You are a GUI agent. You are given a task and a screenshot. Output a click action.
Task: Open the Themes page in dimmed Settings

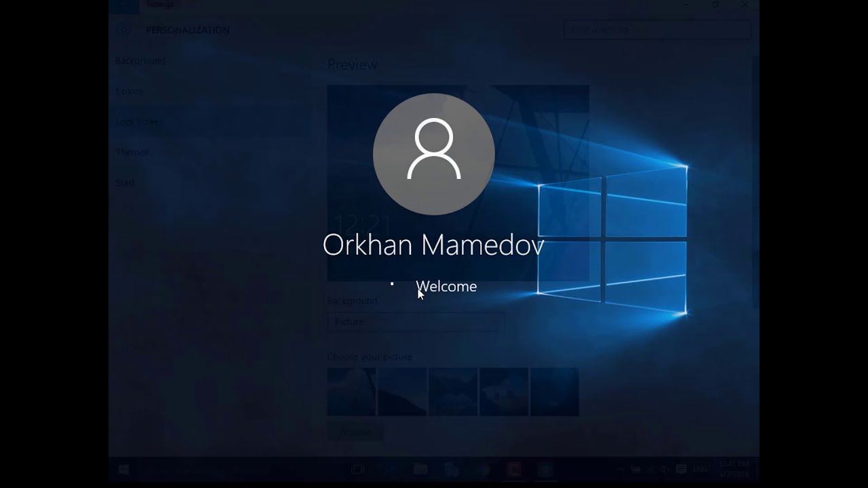(132, 152)
